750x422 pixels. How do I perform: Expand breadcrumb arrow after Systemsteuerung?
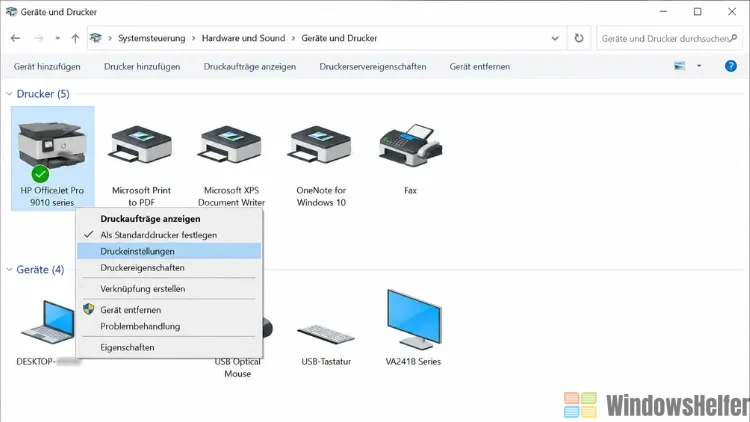tap(193, 38)
